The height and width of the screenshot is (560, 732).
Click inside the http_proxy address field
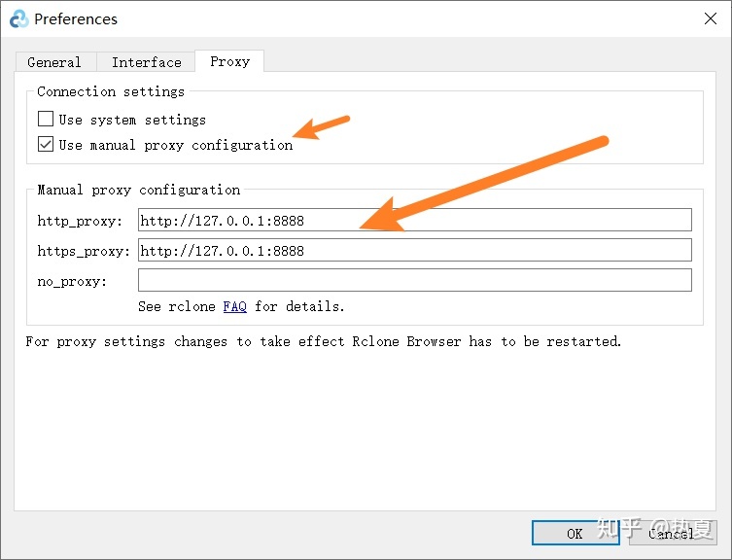pyautogui.click(x=414, y=221)
